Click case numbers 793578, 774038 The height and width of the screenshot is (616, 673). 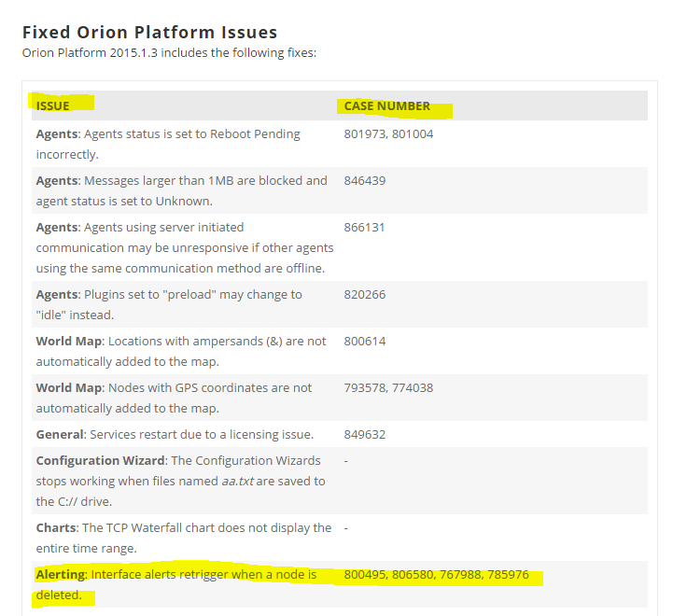(x=388, y=387)
